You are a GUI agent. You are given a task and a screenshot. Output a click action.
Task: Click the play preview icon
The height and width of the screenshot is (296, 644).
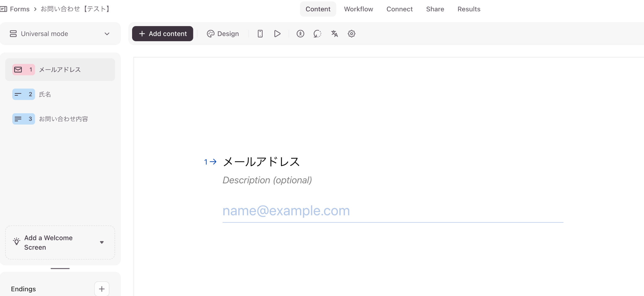(277, 34)
